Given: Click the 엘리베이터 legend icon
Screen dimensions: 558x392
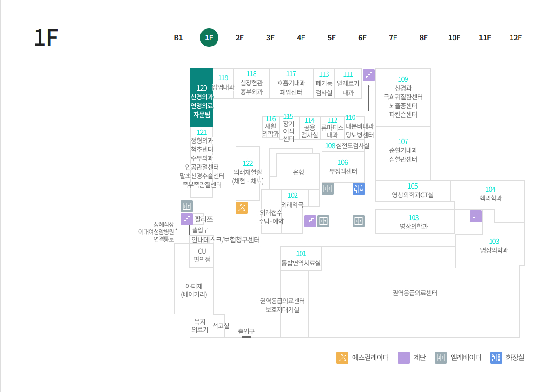Looking at the screenshot, I should click(441, 358).
